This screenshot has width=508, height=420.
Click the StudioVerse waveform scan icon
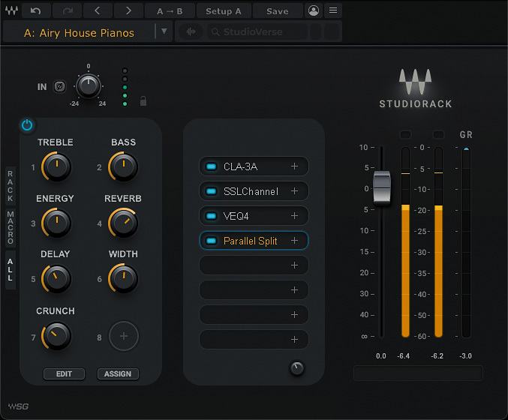191,31
